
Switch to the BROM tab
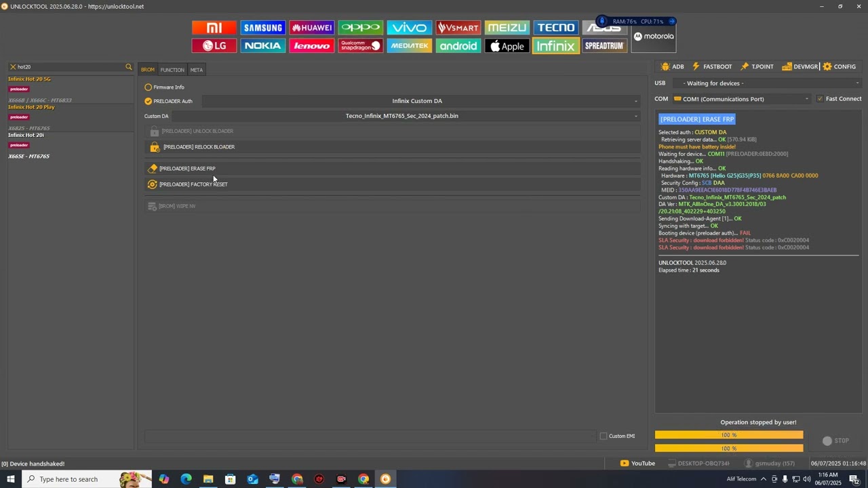coord(148,70)
